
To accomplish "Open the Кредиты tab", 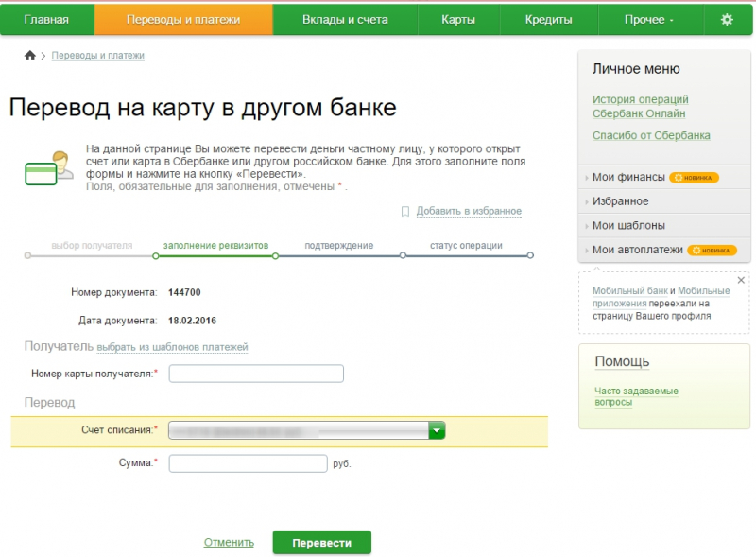I will pos(549,19).
